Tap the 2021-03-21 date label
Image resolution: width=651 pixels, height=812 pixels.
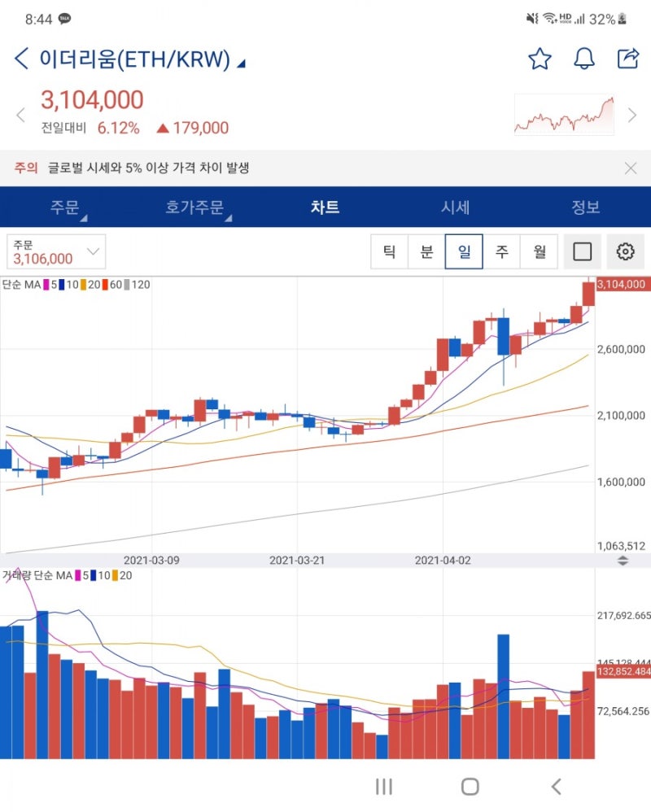tap(297, 561)
